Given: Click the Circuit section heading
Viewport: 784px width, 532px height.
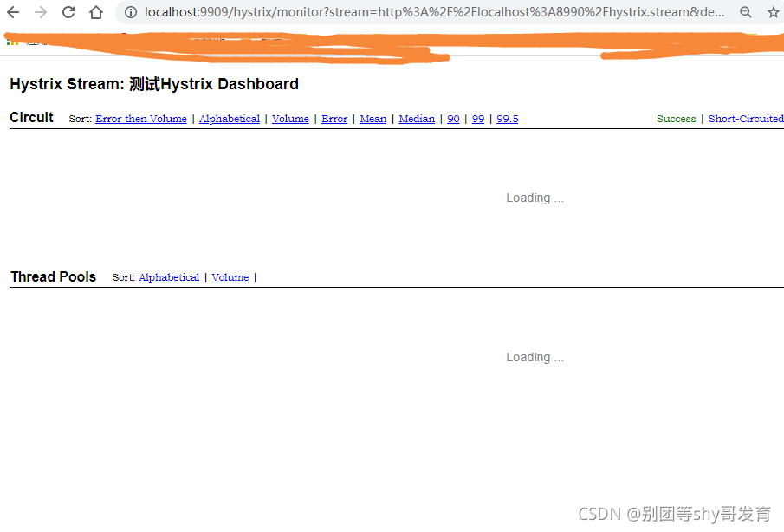Looking at the screenshot, I should (31, 117).
